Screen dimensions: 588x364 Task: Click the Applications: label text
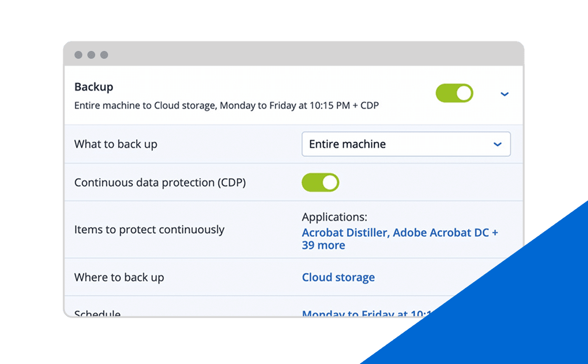[334, 217]
